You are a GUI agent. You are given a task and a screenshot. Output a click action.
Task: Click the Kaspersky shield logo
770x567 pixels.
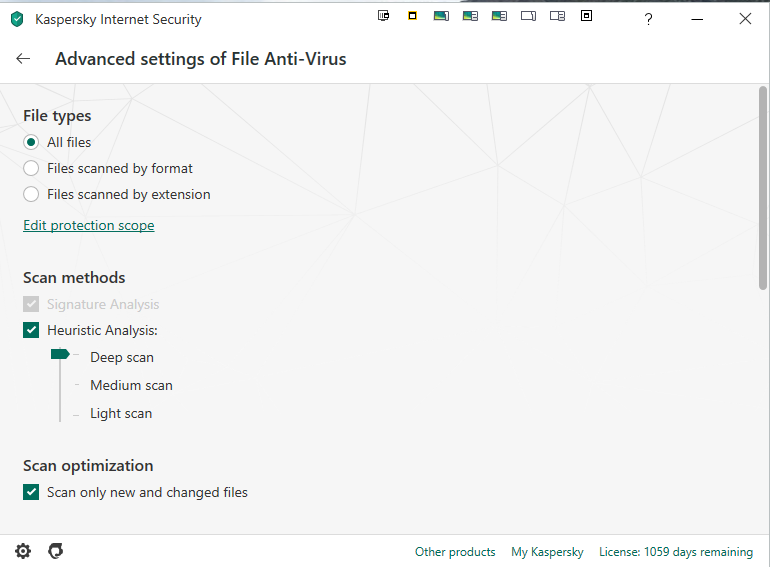pyautogui.click(x=17, y=19)
